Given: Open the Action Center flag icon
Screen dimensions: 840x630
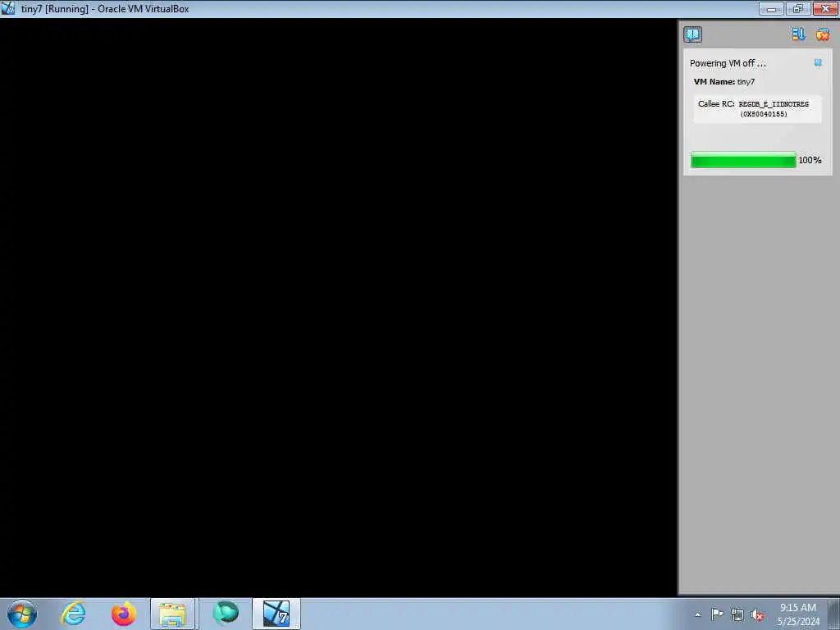Looking at the screenshot, I should tap(717, 614).
